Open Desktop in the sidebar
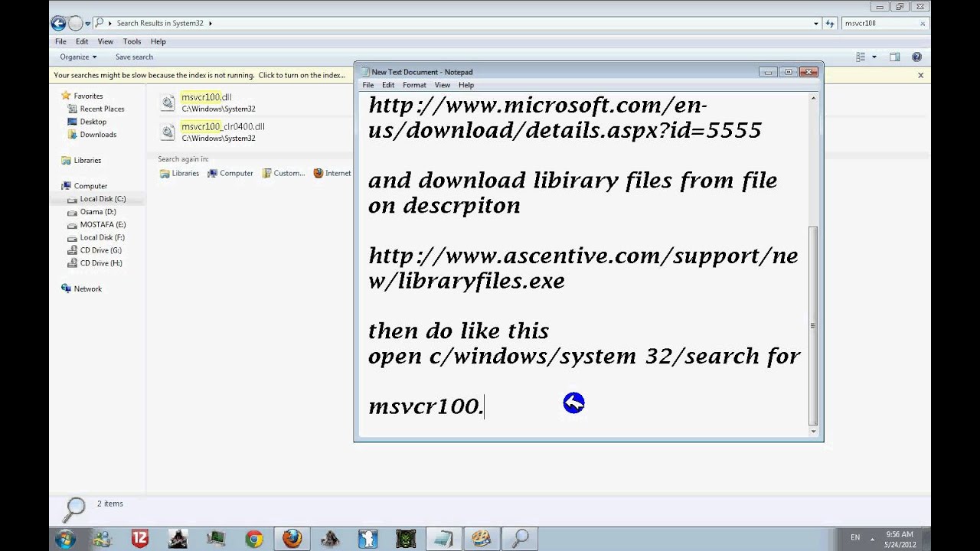Screen dimensions: 980x551 [x=93, y=122]
